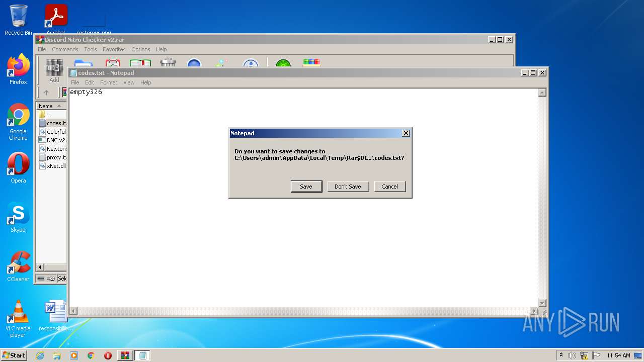Open the Opera desktop shortcut
The height and width of the screenshot is (362, 644).
tap(18, 168)
